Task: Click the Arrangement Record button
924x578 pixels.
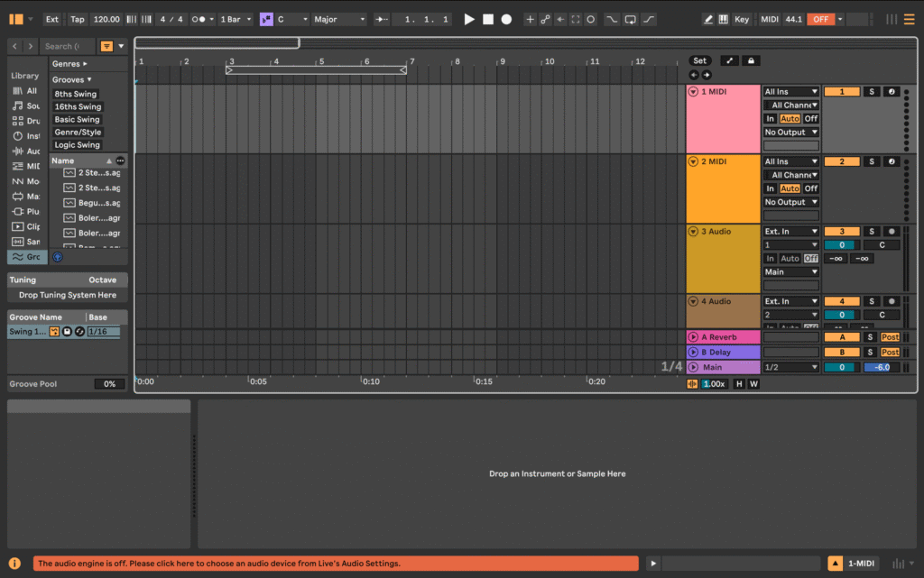Action: pyautogui.click(x=506, y=20)
